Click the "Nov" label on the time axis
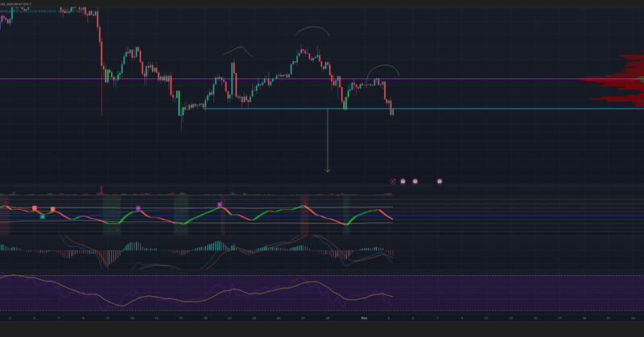Viewport: 644px width, 337px height. click(364, 319)
